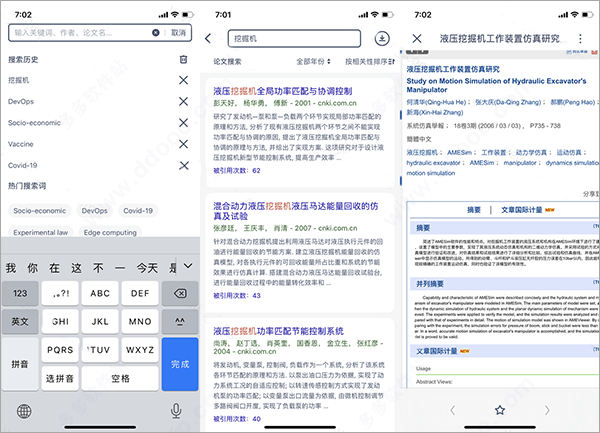Switch keyboard to 英文 mode
The height and width of the screenshot is (433, 600).
click(20, 322)
